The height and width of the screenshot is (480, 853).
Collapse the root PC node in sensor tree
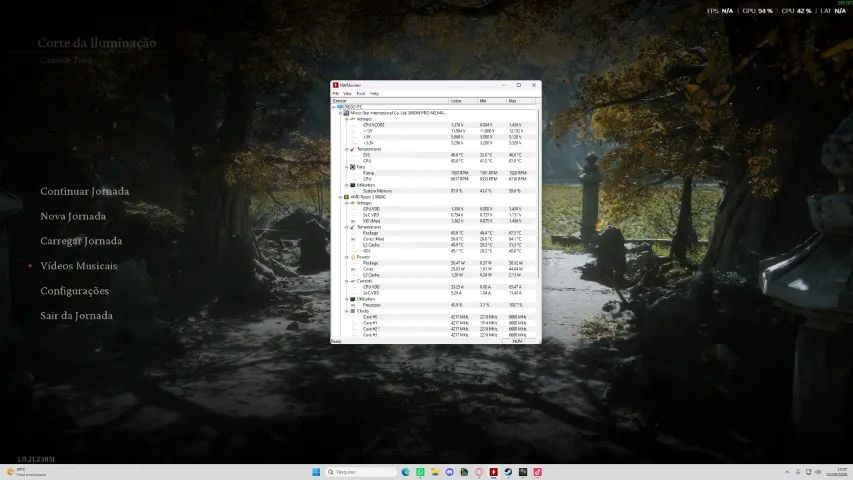tap(335, 107)
